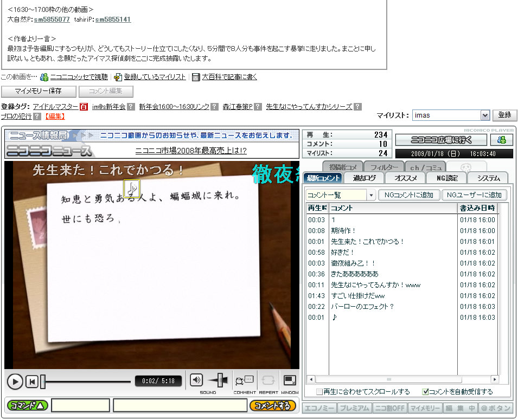Open news link ニコニコ市場2008年最高売上は!?
The height and width of the screenshot is (420, 518).
191,151
